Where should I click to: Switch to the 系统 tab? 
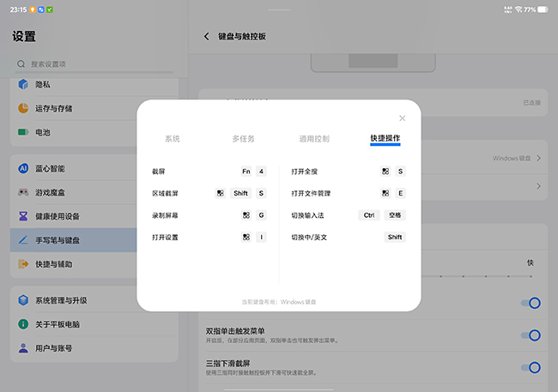[x=173, y=138]
